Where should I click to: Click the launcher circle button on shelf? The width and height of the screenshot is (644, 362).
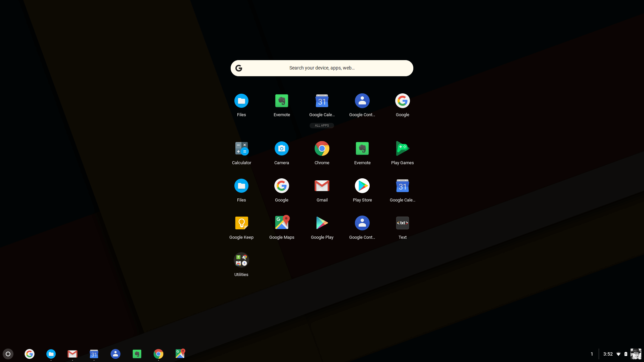8,354
